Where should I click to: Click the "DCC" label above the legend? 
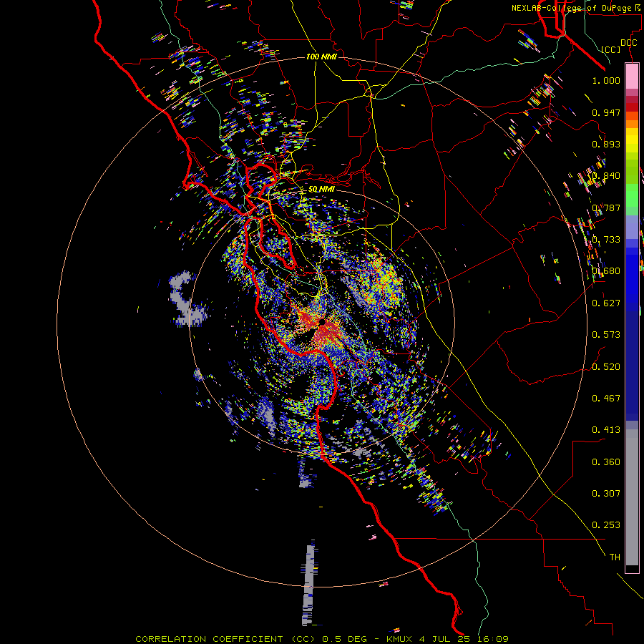tap(629, 42)
